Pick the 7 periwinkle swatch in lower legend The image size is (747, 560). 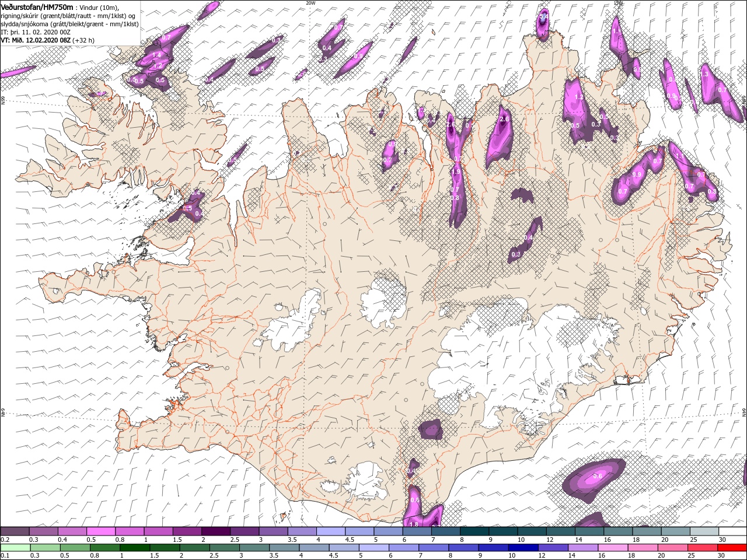coord(433,548)
